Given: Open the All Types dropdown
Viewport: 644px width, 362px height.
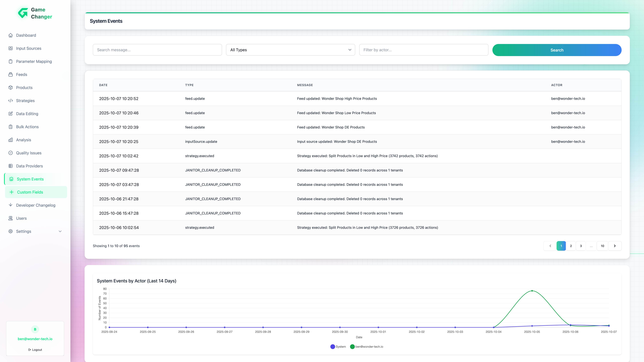Looking at the screenshot, I should (x=290, y=50).
